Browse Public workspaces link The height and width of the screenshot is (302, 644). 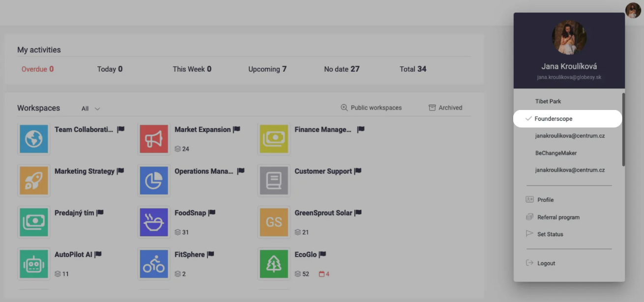pyautogui.click(x=371, y=108)
